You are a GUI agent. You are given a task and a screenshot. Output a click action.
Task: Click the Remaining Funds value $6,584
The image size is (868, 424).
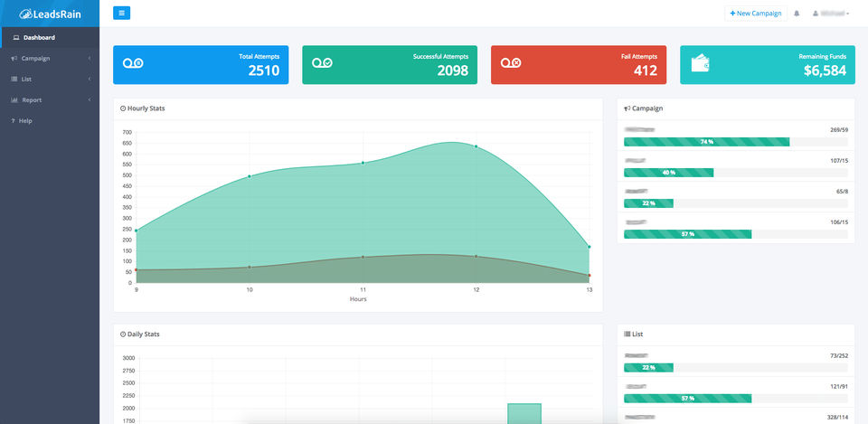(825, 71)
